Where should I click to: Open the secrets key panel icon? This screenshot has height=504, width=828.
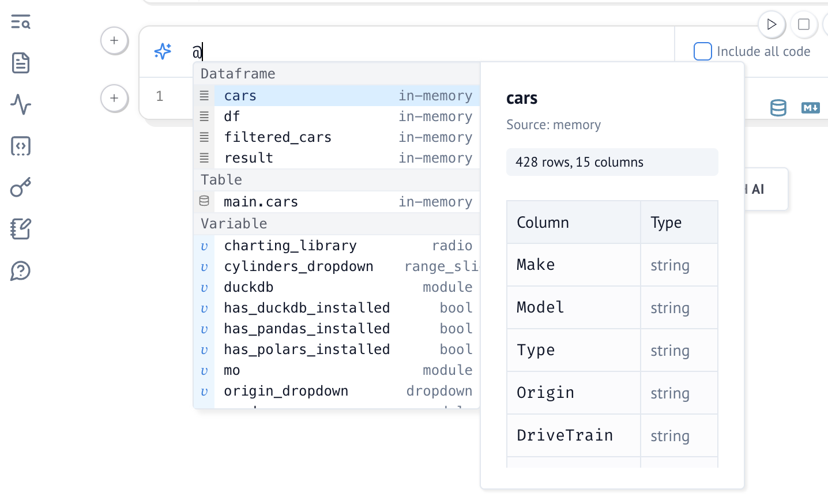[21, 187]
